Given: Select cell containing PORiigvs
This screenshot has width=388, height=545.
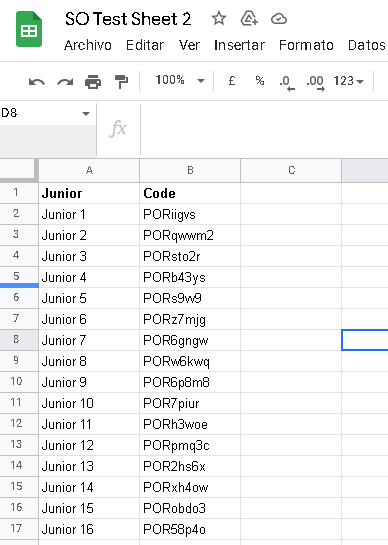Looking at the screenshot, I should tap(190, 214).
